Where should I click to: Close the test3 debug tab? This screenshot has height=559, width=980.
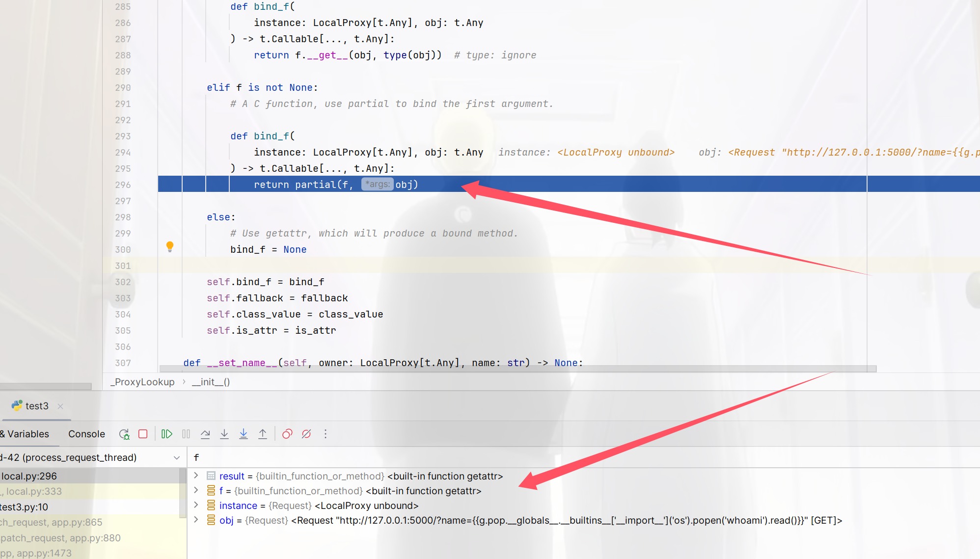(60, 406)
